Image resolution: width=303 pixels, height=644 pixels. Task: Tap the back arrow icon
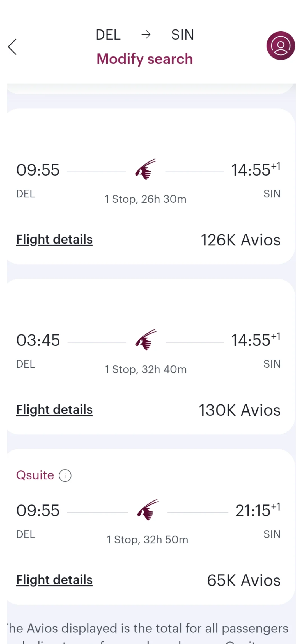point(13,47)
